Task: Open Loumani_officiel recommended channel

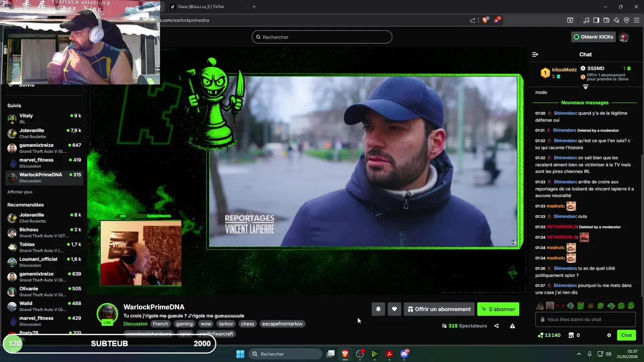Action: click(x=44, y=262)
